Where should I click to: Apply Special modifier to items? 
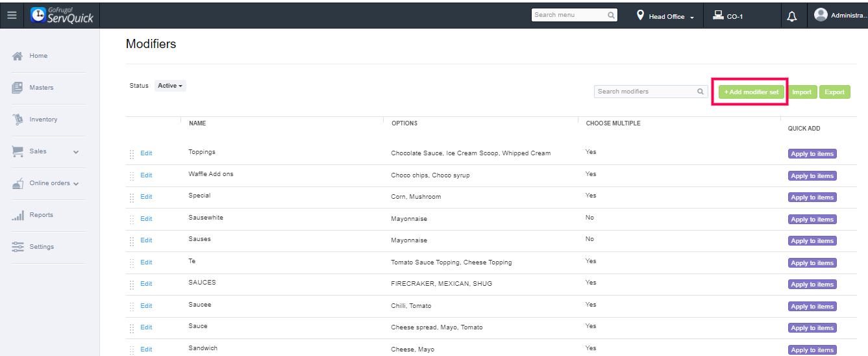coord(812,197)
